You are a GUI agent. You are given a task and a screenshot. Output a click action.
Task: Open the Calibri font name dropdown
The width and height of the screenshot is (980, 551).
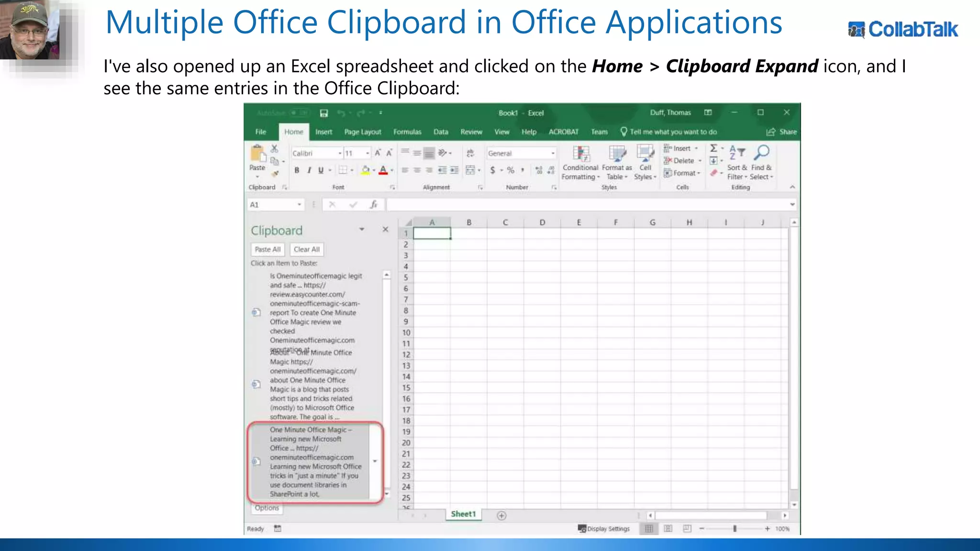(340, 153)
